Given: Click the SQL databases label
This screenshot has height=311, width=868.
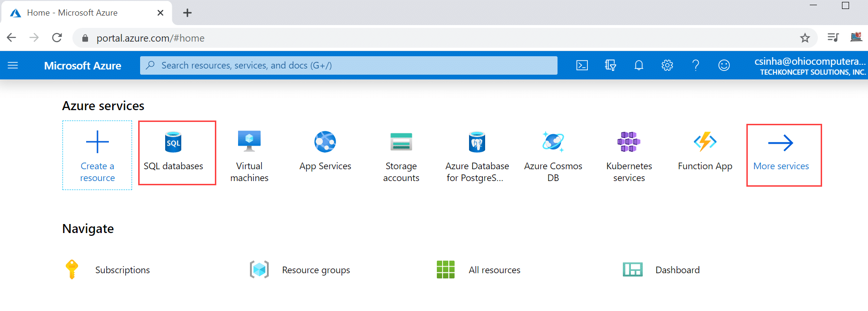Looking at the screenshot, I should 173,166.
